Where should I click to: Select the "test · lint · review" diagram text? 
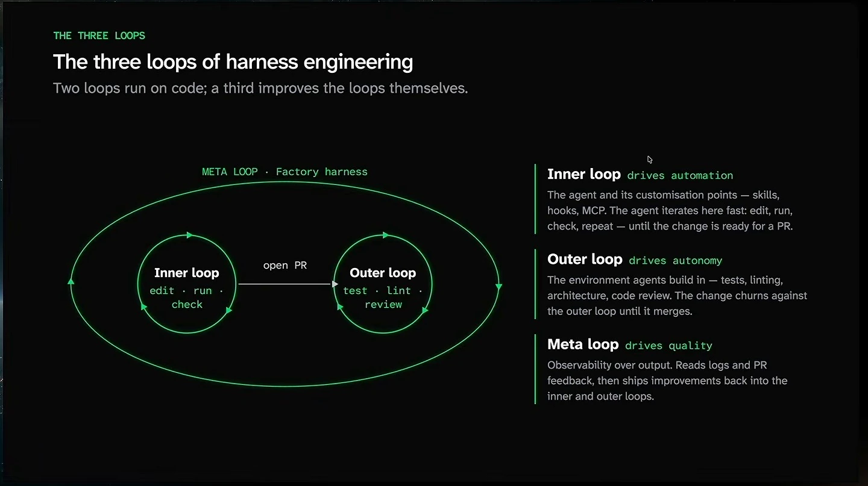pyautogui.click(x=383, y=298)
